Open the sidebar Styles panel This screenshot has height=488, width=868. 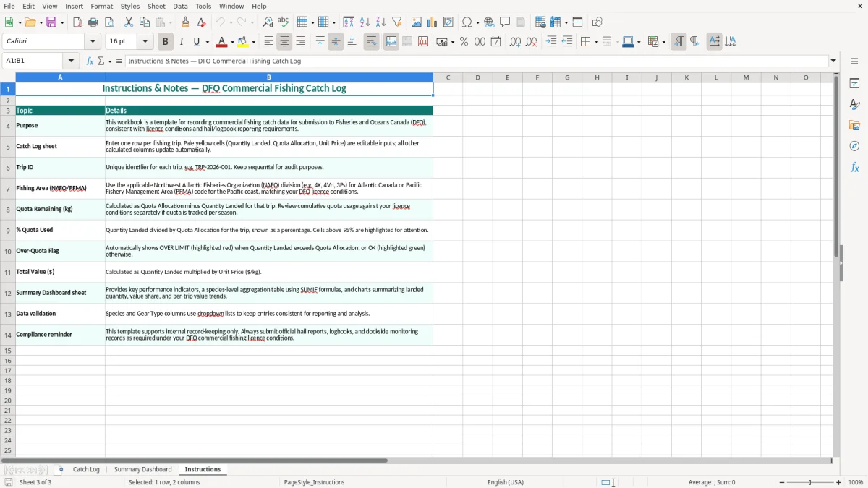pos(854,105)
